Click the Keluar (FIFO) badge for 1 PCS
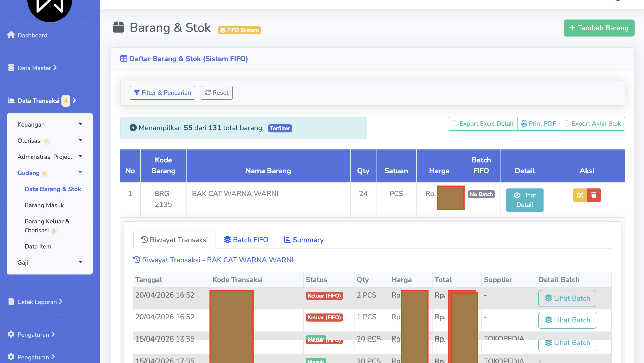 coord(324,317)
